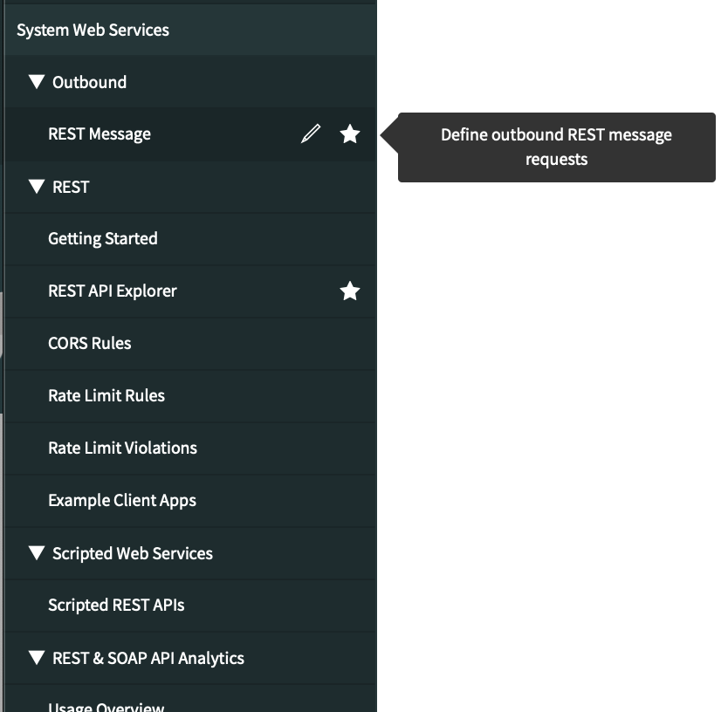Open Getting Started under REST
The width and height of the screenshot is (728, 712).
tap(103, 239)
